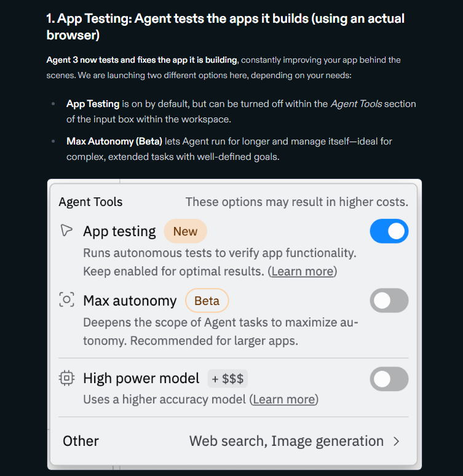Click the "App testing" option label
Viewport: 463px width, 476px height.
coord(119,231)
